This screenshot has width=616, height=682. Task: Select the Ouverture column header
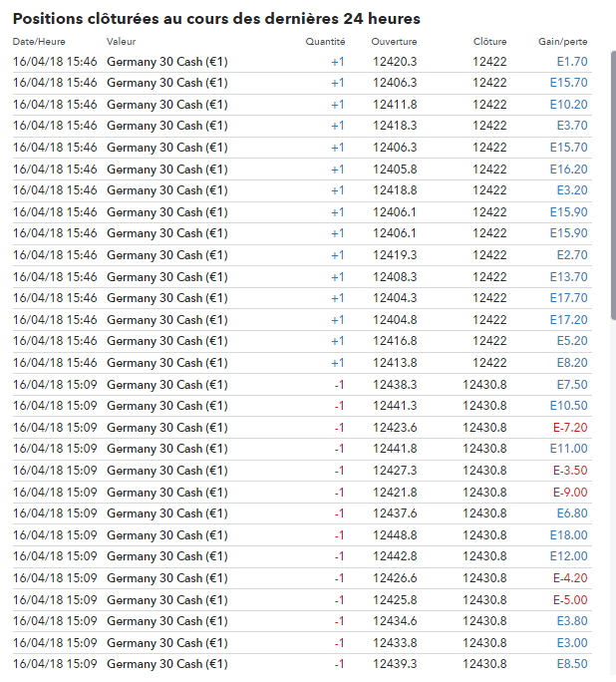394,42
